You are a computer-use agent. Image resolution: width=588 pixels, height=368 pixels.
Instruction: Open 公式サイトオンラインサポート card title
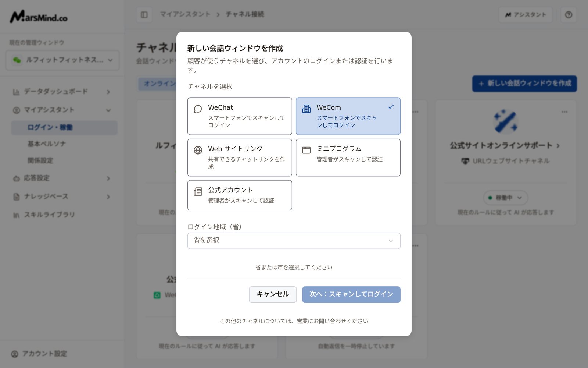505,145
